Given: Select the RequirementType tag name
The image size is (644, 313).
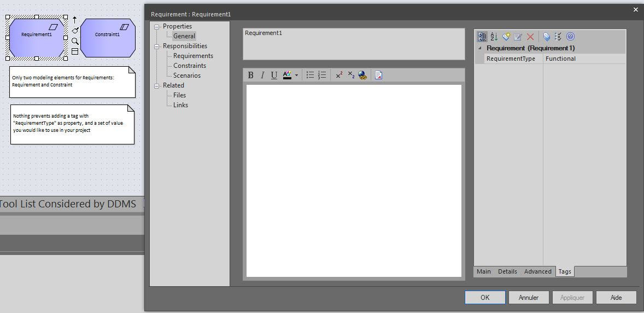Looking at the screenshot, I should [511, 59].
